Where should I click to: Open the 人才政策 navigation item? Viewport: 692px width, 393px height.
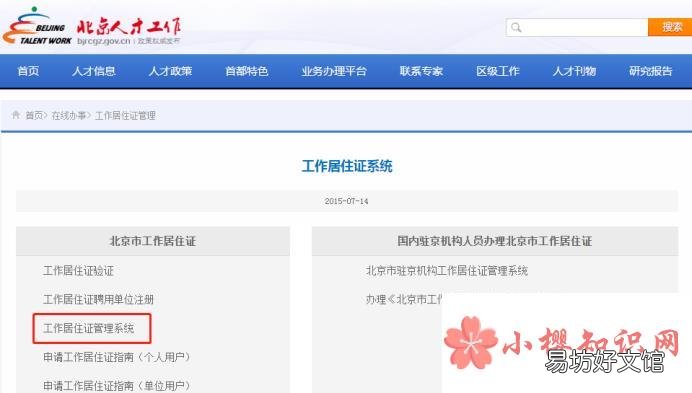[x=170, y=71]
